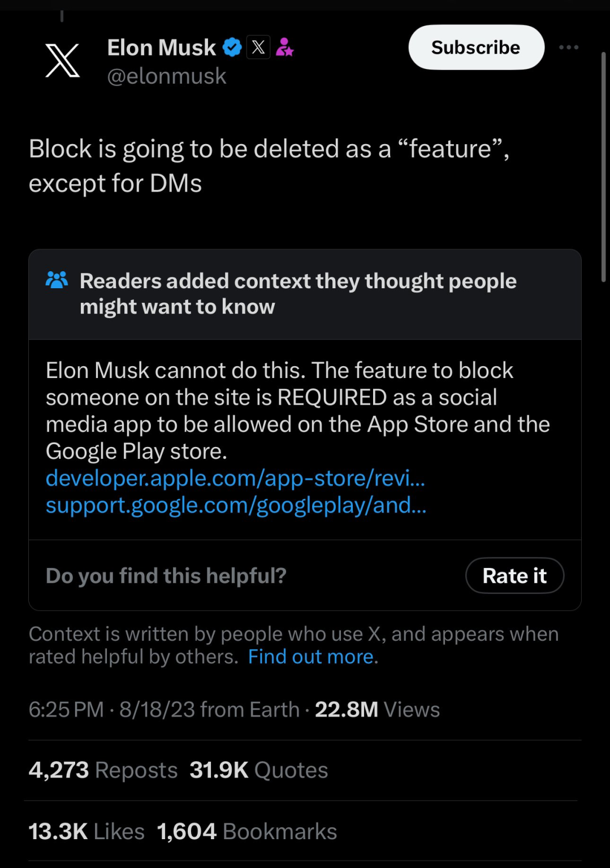Open the X logo profile avatar

pyautogui.click(x=62, y=60)
